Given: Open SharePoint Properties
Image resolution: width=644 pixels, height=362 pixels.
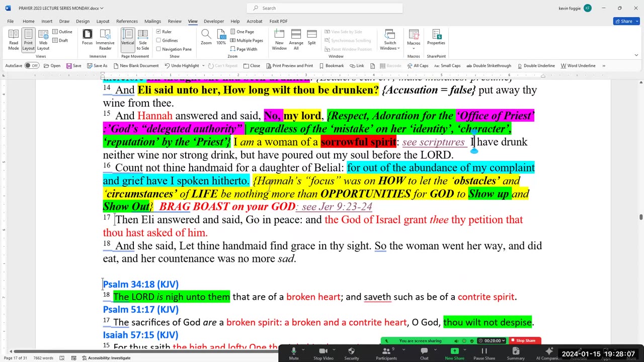Looking at the screenshot, I should [436, 38].
